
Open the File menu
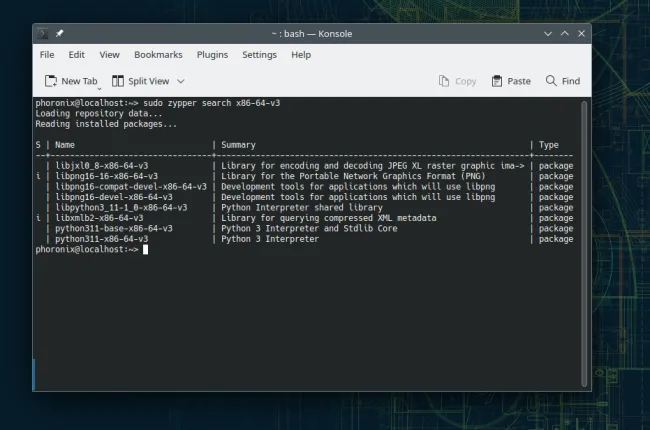tap(47, 55)
